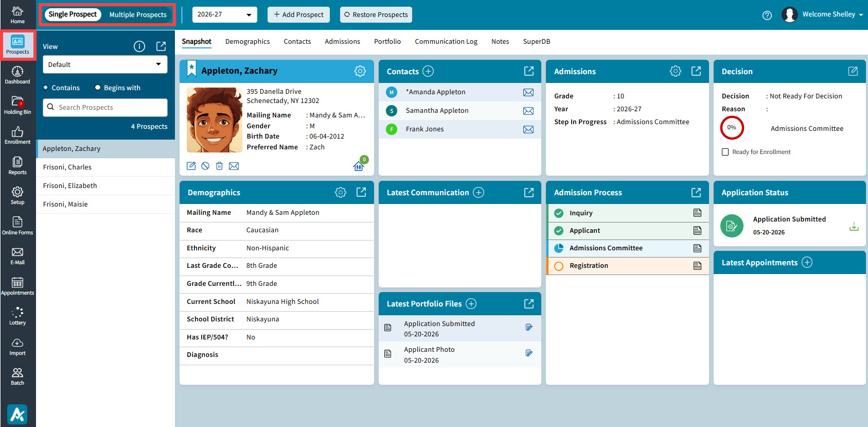868x427 pixels.
Task: Click the trash icon under Zachary's photo
Action: 219,166
